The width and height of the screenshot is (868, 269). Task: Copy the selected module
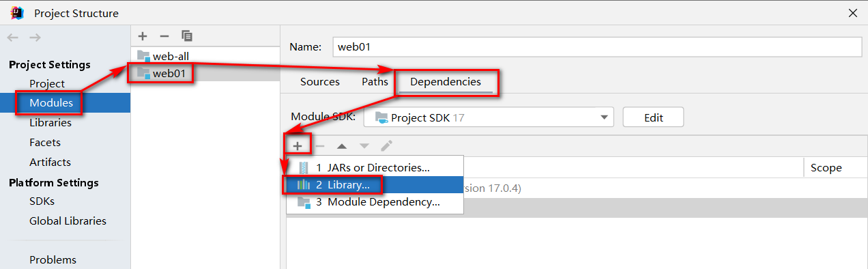coord(186,36)
